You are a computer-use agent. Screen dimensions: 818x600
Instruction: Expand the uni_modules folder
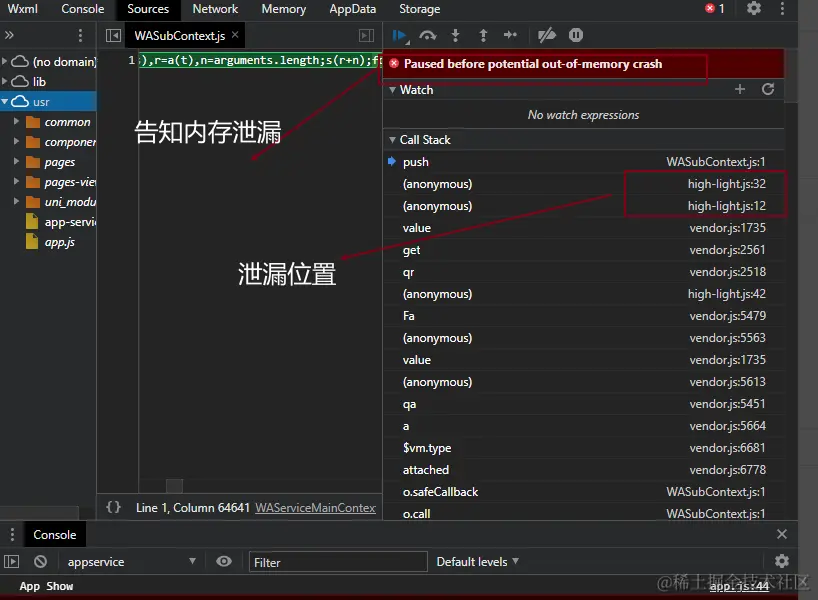click(x=16, y=201)
